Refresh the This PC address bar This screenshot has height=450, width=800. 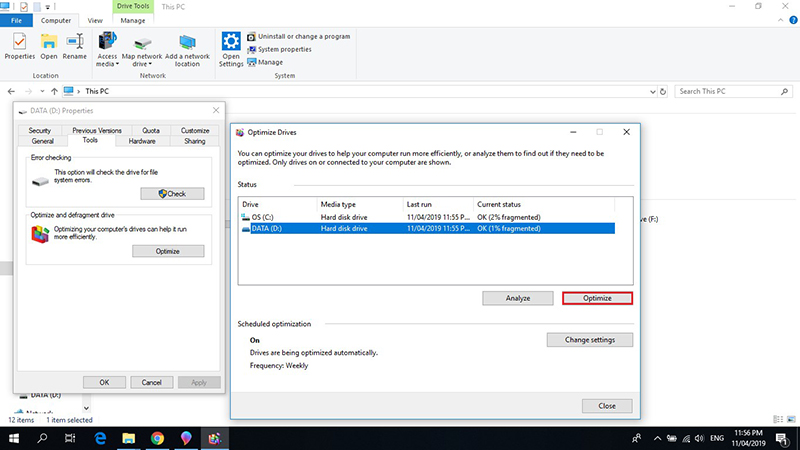[661, 91]
